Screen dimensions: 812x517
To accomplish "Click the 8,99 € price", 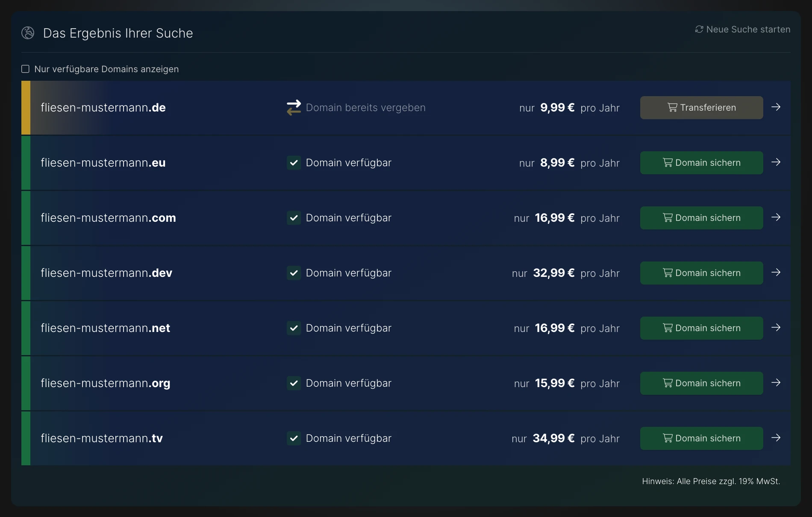I will [557, 163].
